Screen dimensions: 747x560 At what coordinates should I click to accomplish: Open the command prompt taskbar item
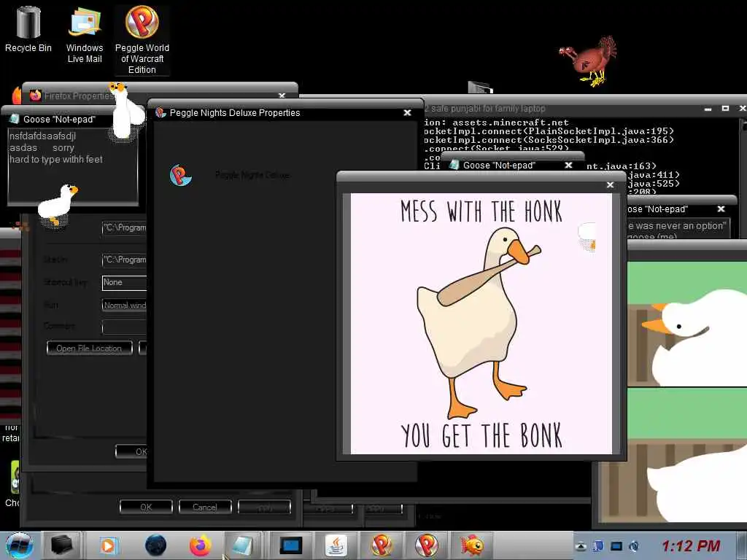click(290, 545)
